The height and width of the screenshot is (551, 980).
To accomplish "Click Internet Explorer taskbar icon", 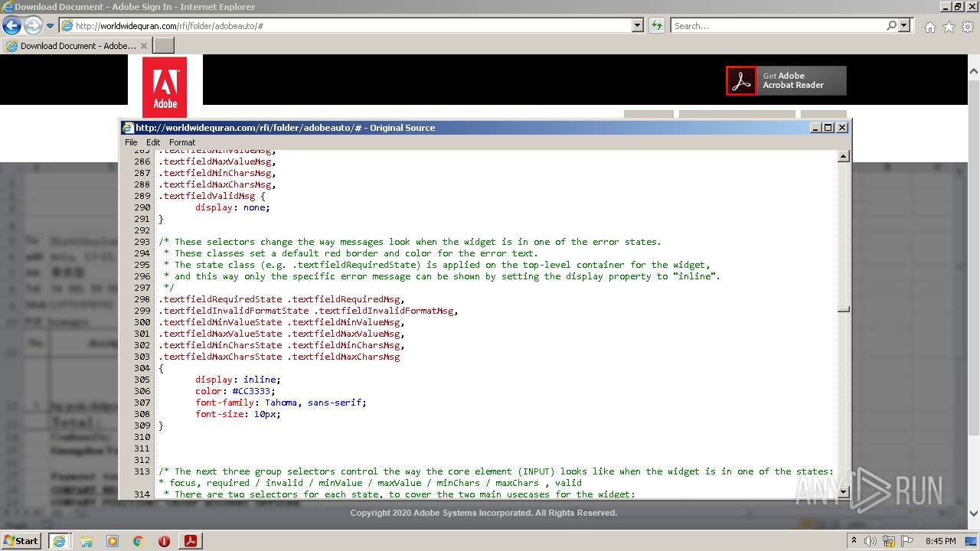I will [x=59, y=541].
